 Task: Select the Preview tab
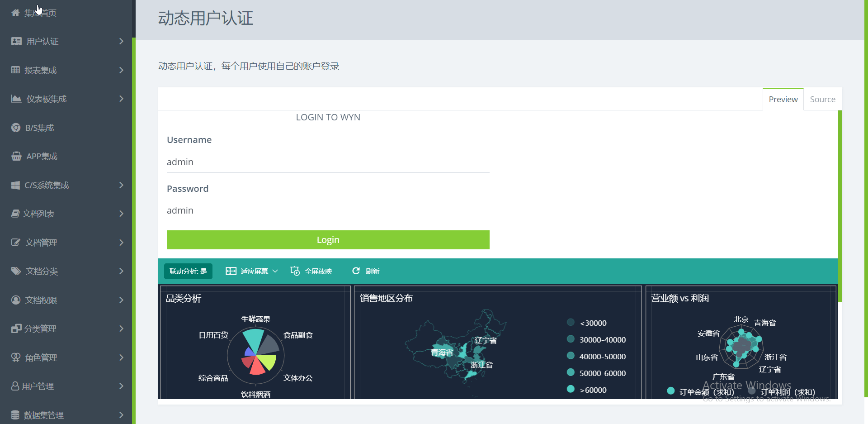[783, 99]
